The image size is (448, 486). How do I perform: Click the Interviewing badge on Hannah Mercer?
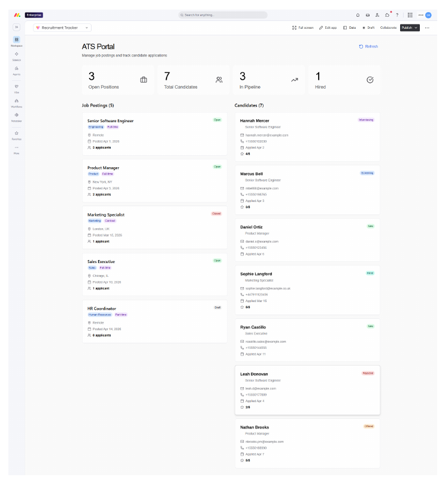tap(366, 120)
